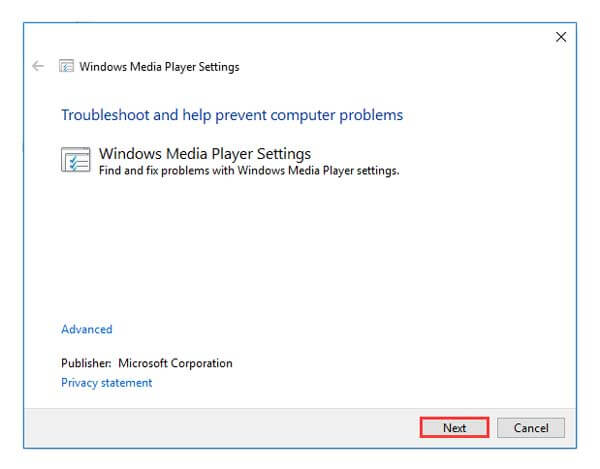This screenshot has height=469, width=600.
Task: Click the small troubleshooter icon in title
Action: (66, 66)
